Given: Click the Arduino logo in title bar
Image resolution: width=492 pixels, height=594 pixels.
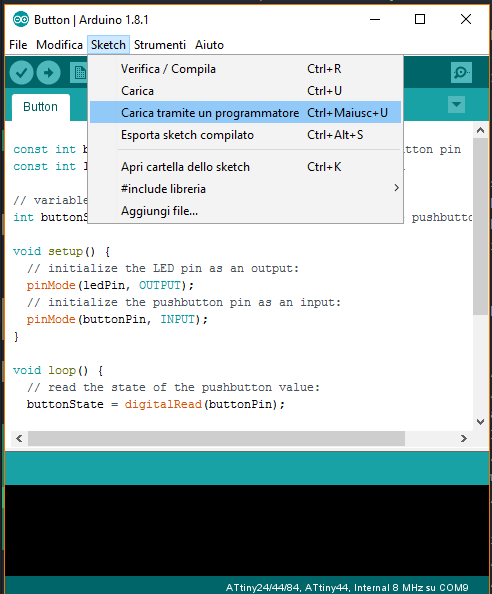Looking at the screenshot, I should tap(20, 19).
